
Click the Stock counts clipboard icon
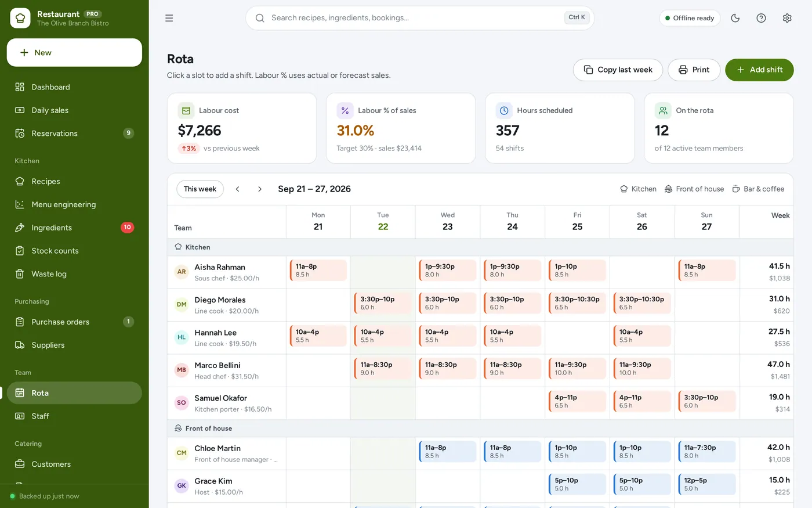20,251
